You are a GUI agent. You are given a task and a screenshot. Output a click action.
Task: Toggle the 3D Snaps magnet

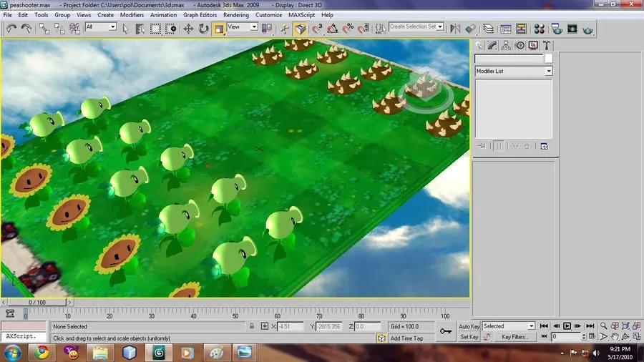coord(317,29)
